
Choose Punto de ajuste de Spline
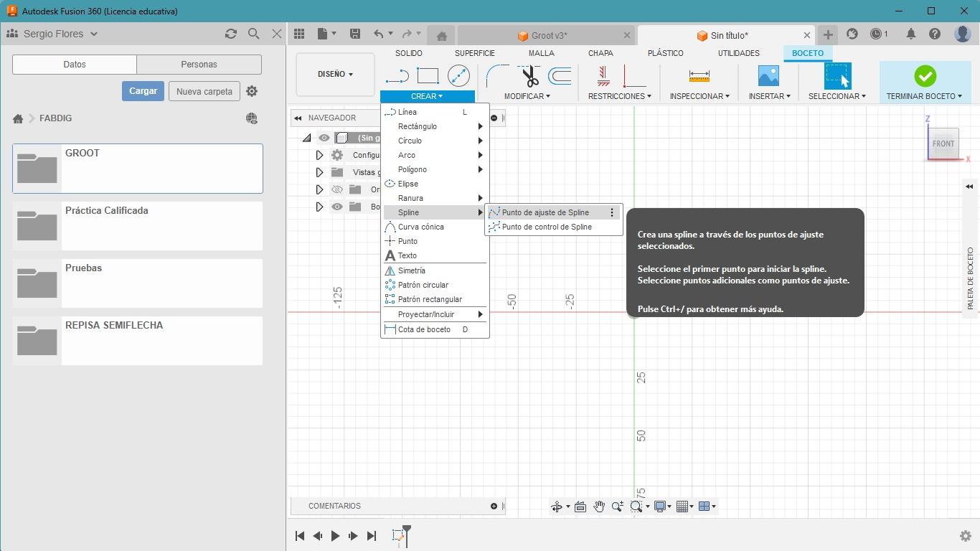(x=552, y=212)
